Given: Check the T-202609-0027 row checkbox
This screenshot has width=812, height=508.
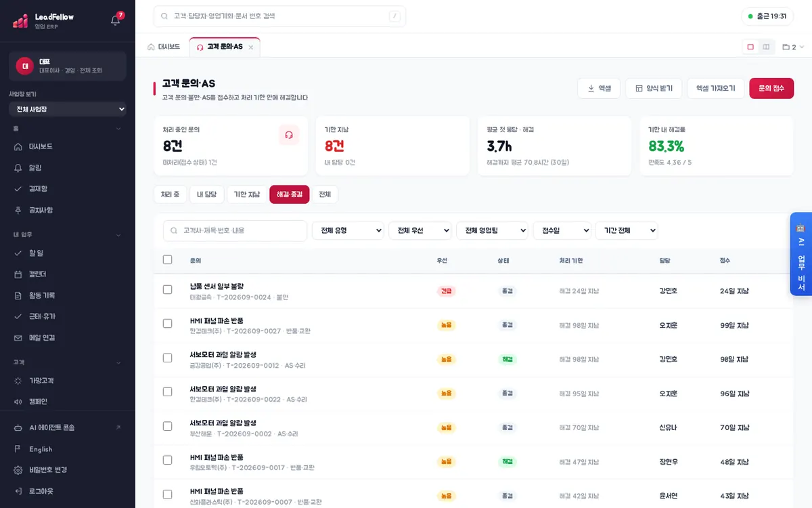Looking at the screenshot, I should 168,323.
